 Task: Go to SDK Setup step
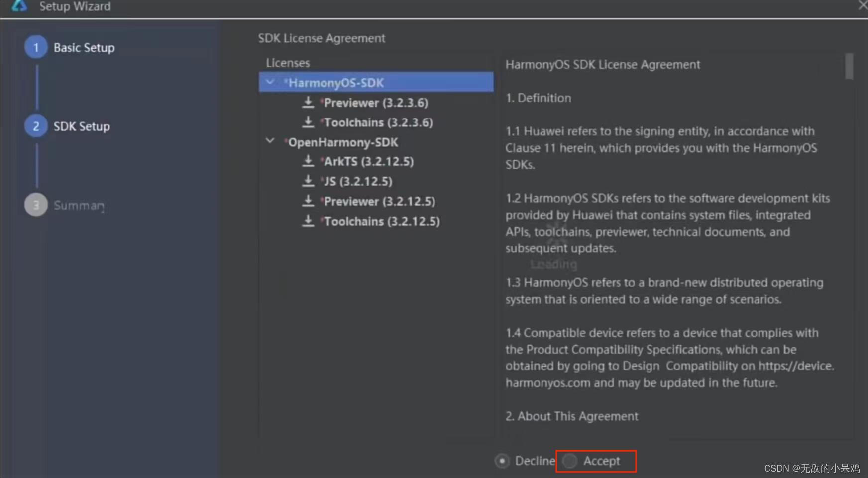[x=82, y=126]
